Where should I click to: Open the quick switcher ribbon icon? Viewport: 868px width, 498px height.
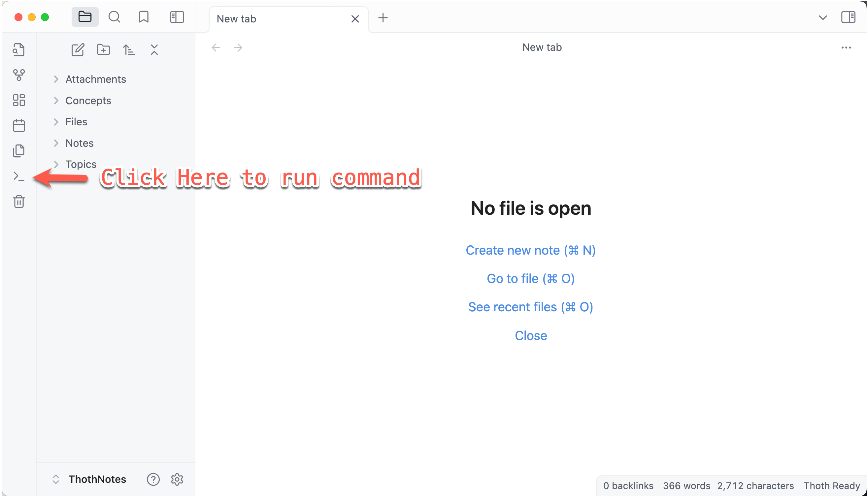[19, 50]
